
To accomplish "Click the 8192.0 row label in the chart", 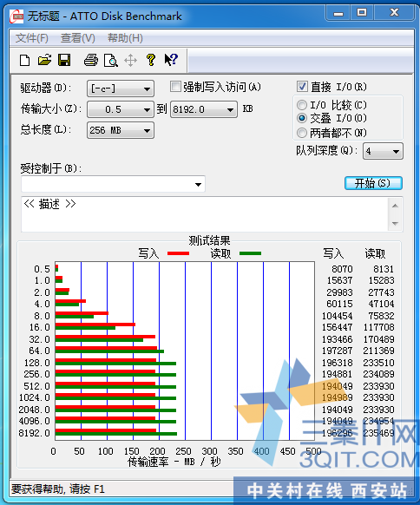I will point(34,433).
